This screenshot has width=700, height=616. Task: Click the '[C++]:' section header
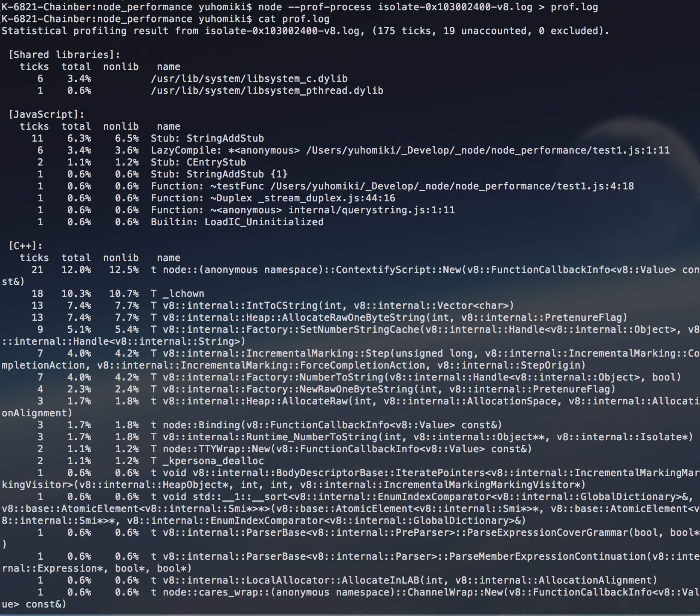tap(26, 246)
